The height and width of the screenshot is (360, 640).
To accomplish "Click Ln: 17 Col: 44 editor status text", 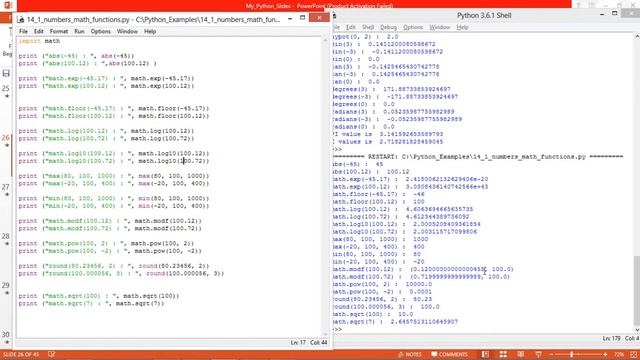I will click(309, 342).
